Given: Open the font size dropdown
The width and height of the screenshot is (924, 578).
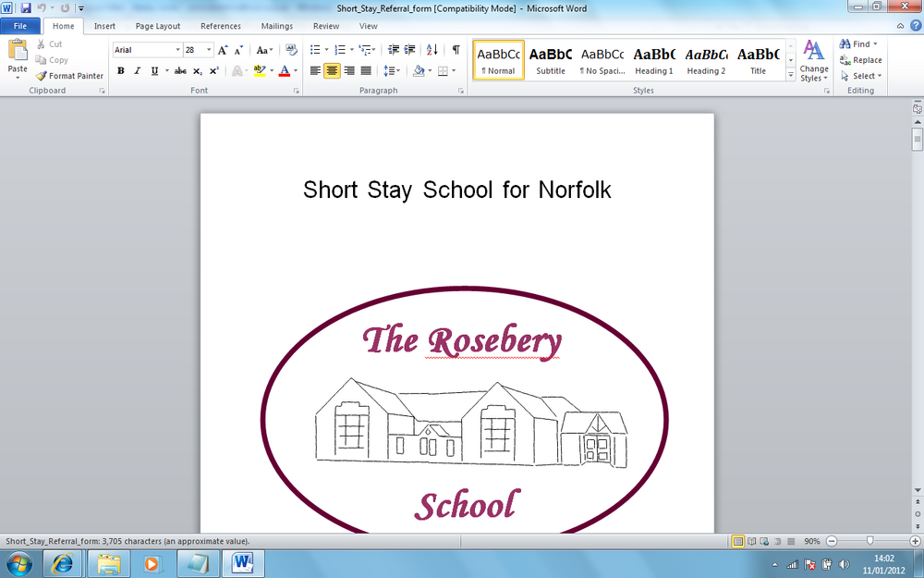Looking at the screenshot, I should [209, 50].
